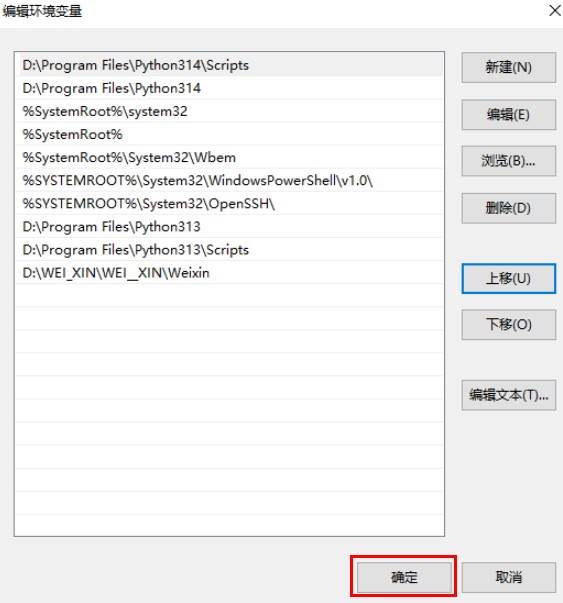
Task: Select the plain %SystemRoot% entry
Action: (229, 134)
